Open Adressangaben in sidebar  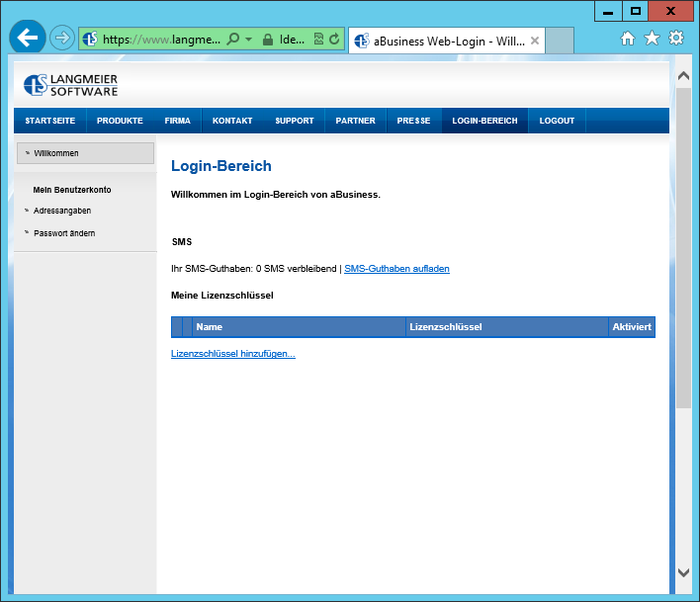pos(62,211)
